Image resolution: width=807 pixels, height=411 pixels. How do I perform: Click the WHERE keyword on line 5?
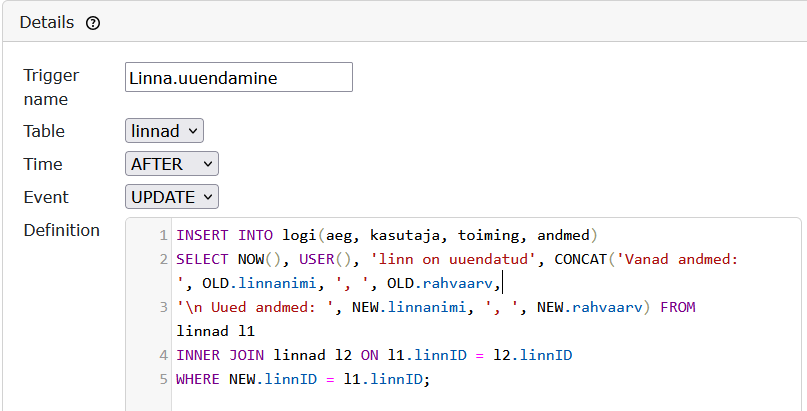(198, 379)
